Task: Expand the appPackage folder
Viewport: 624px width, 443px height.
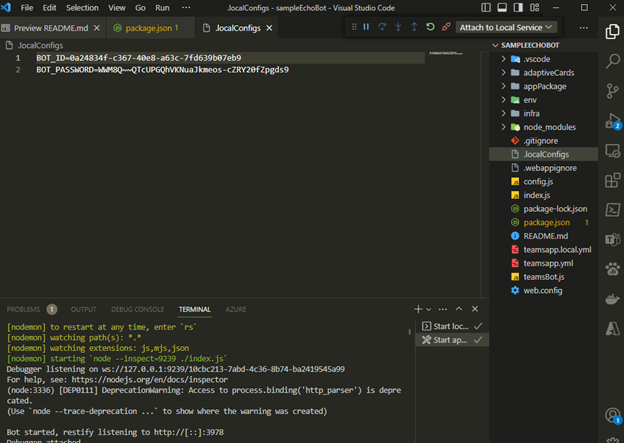Action: coord(544,86)
